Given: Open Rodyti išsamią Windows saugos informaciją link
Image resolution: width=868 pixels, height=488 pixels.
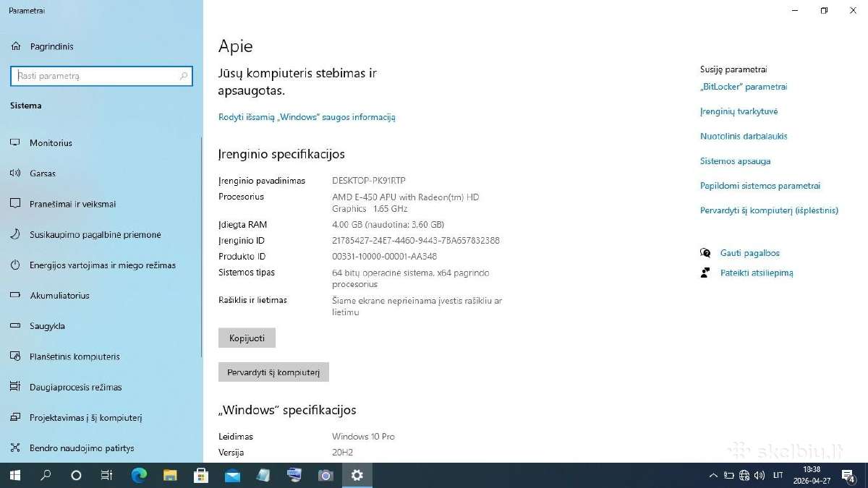Looking at the screenshot, I should 307,117.
